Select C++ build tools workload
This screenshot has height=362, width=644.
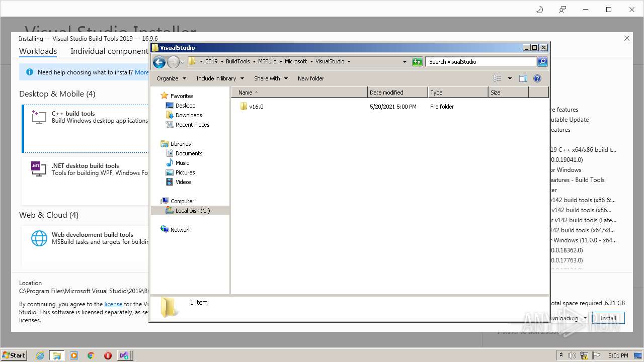click(86, 128)
